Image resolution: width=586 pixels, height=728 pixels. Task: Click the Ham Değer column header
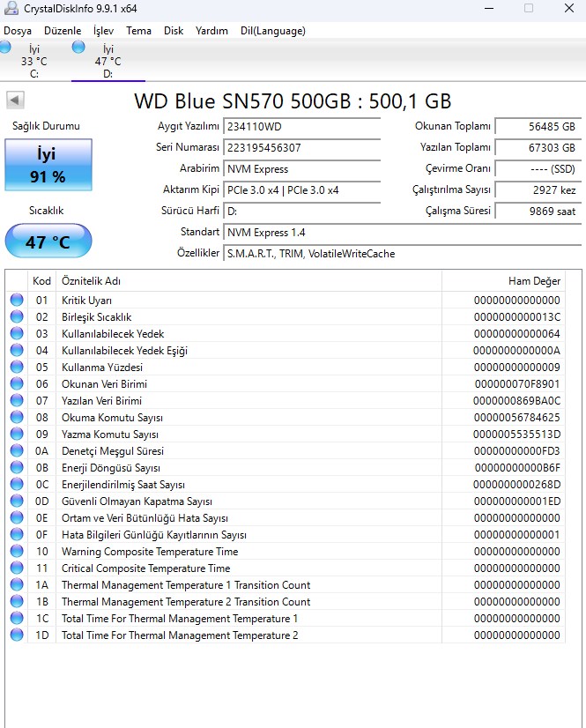click(x=504, y=281)
